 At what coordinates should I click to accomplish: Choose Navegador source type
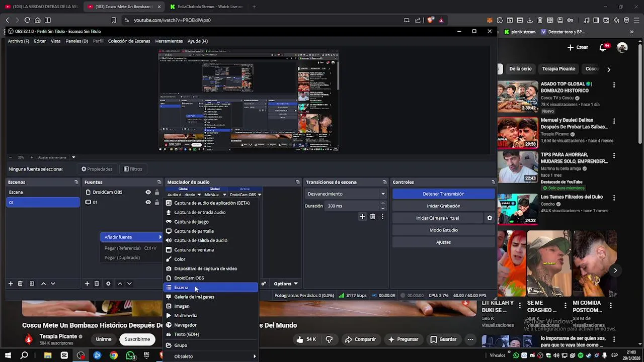[x=211, y=325]
